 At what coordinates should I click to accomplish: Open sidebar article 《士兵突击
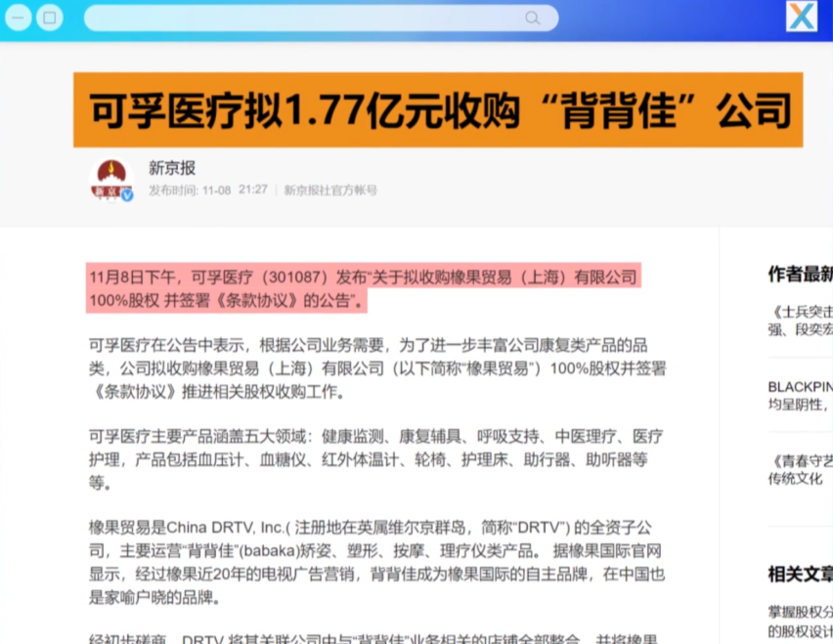[800, 321]
